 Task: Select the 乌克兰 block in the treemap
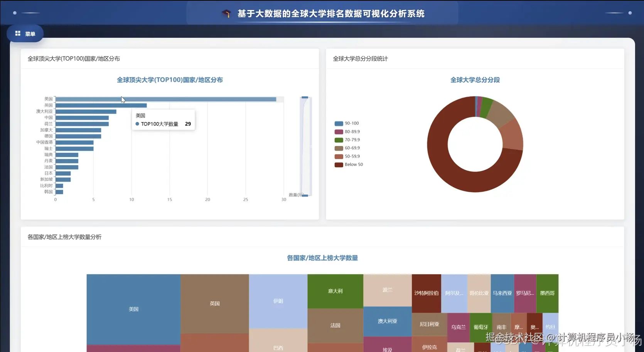(x=459, y=327)
